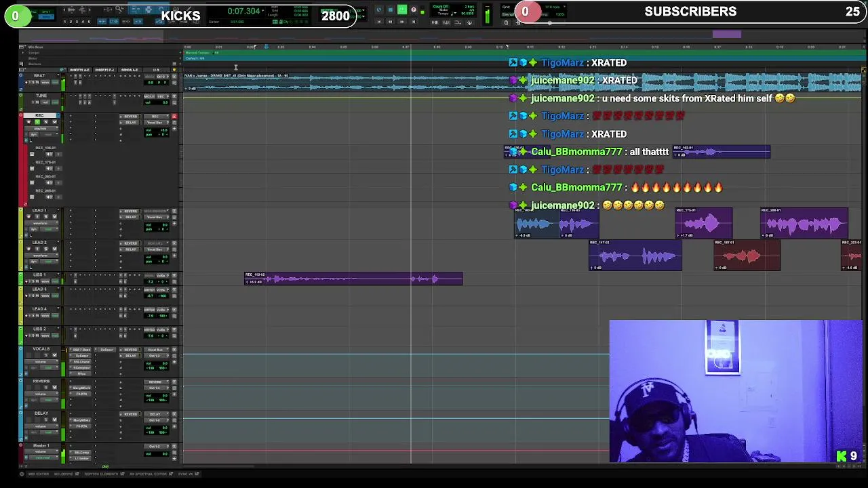This screenshot has height=488, width=868.
Task: Open DELAY track volume view selector
Action: click(x=41, y=426)
